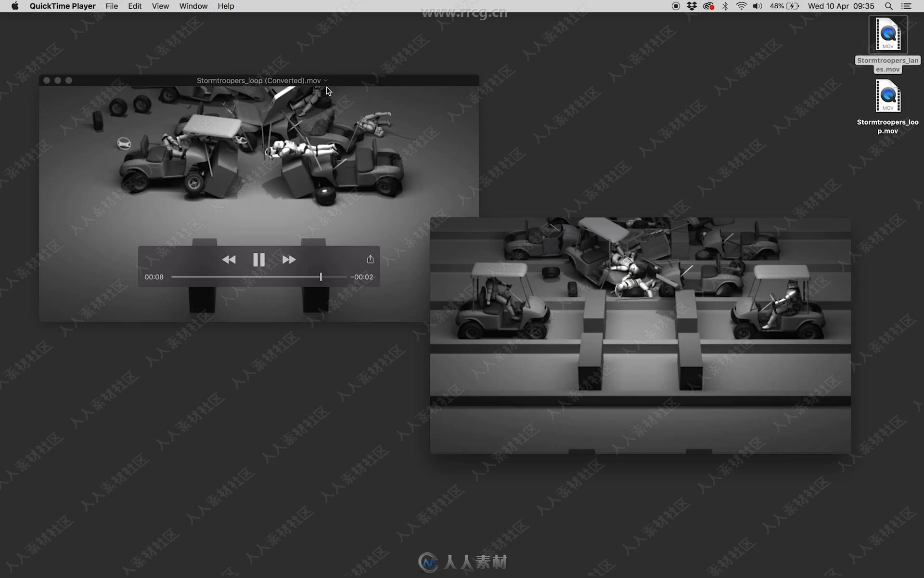Open the Window menu
924x578 pixels.
tap(193, 6)
